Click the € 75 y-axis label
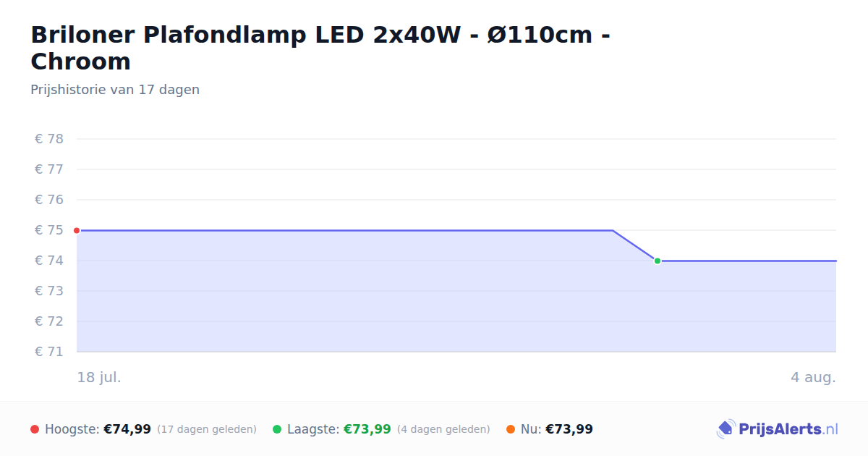Image resolution: width=868 pixels, height=456 pixels. tap(49, 230)
